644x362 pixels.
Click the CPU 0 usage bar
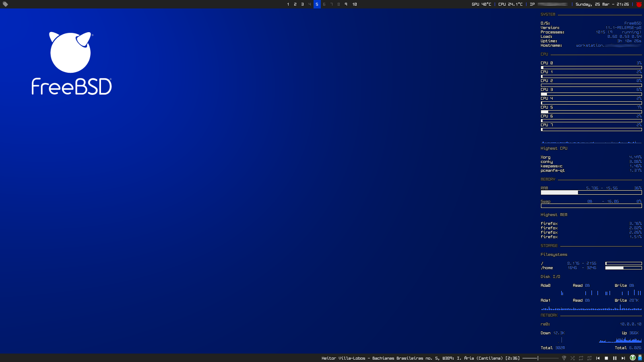pos(591,68)
